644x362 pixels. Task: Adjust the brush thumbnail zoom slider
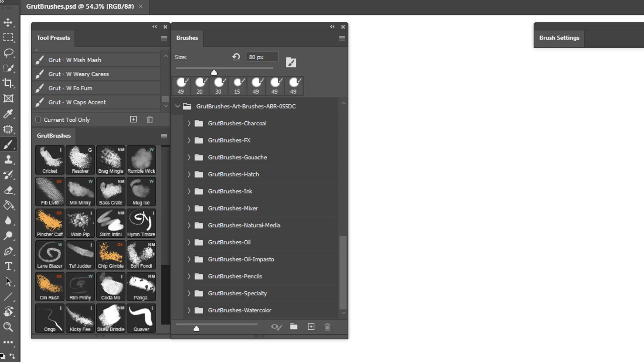tap(197, 328)
